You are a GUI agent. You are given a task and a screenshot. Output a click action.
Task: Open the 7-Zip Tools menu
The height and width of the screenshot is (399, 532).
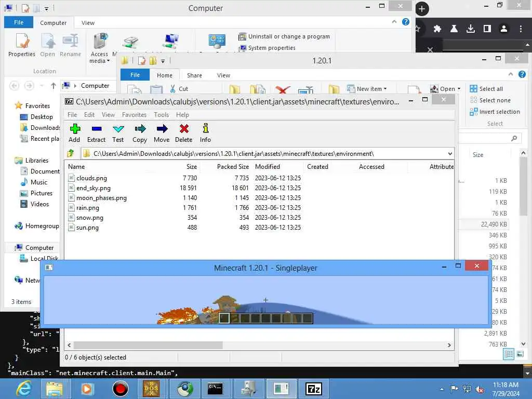(161, 115)
